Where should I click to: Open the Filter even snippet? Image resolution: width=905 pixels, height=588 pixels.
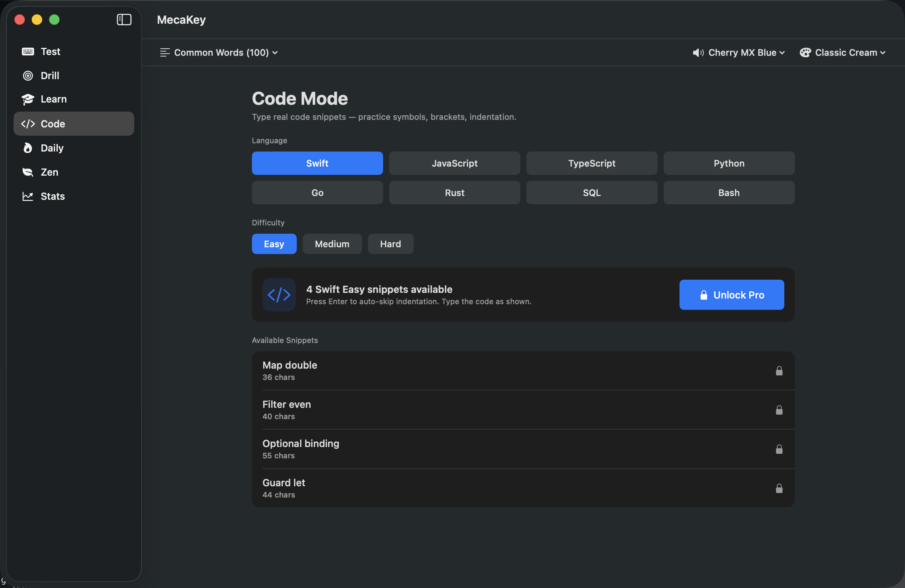(523, 410)
